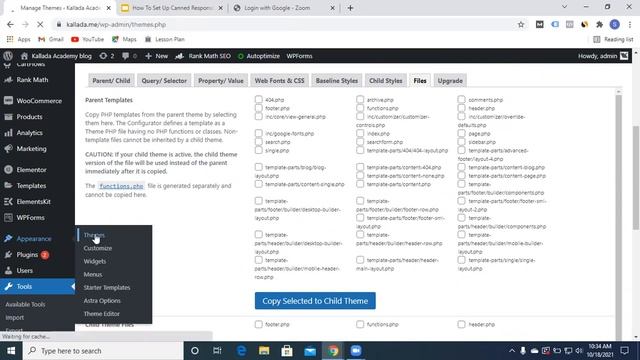Check the child theme functions.php file
Screen dimensions: 640x360
pyautogui.click(x=360, y=324)
